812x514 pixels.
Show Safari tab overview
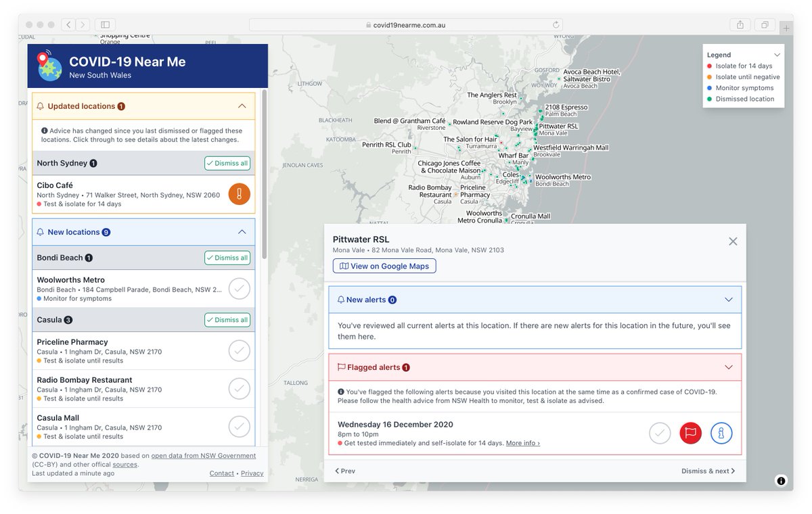pyautogui.click(x=765, y=25)
